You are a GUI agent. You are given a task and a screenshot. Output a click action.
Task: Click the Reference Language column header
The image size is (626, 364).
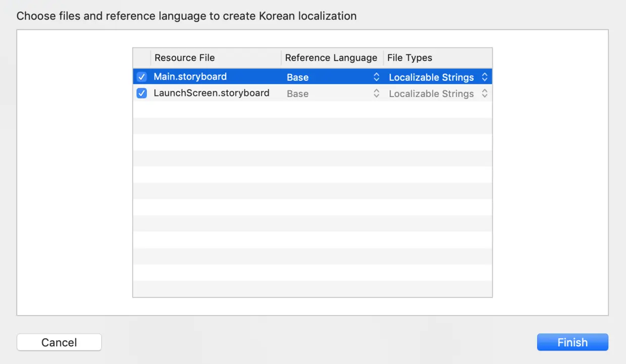point(331,58)
